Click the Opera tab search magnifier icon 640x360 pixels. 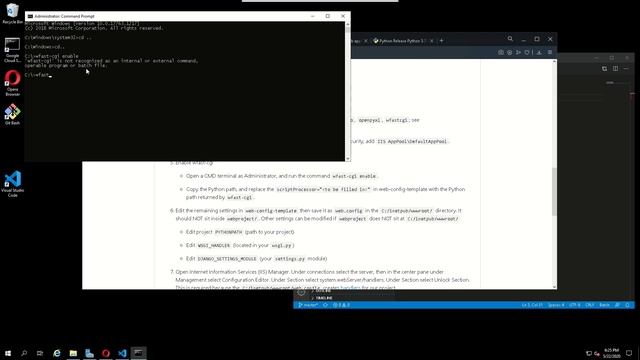pos(510,39)
